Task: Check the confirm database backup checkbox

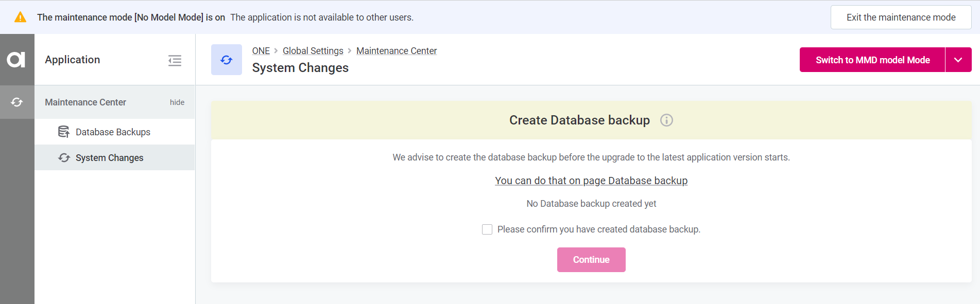Action: 487,229
